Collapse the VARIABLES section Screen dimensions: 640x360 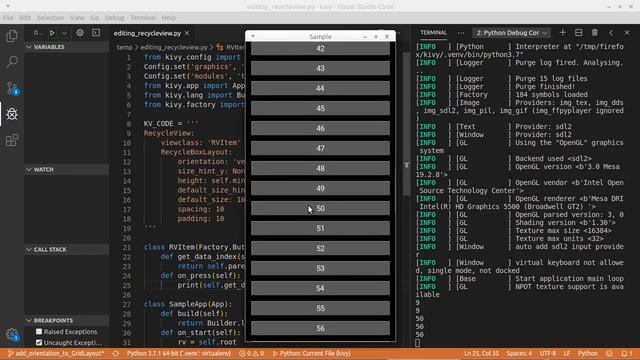click(67, 47)
